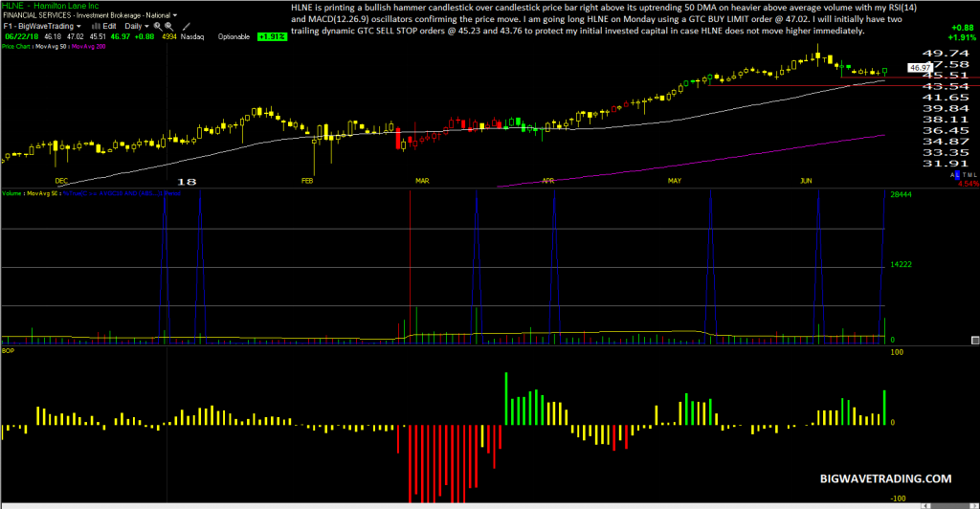Click the 41.65 price scale label

click(x=946, y=98)
